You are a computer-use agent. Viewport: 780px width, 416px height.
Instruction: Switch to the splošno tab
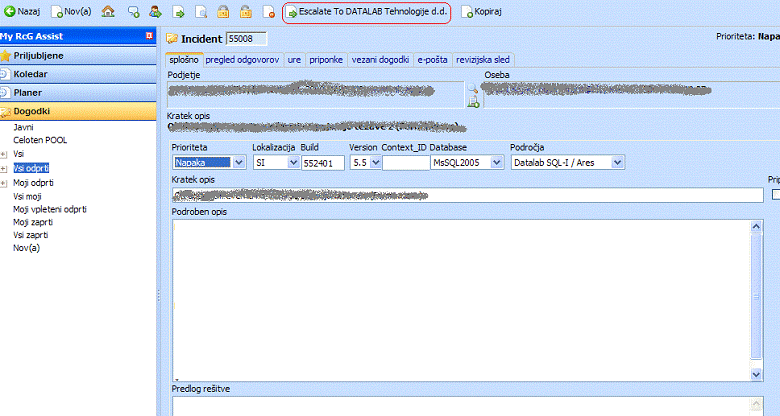[x=184, y=60]
